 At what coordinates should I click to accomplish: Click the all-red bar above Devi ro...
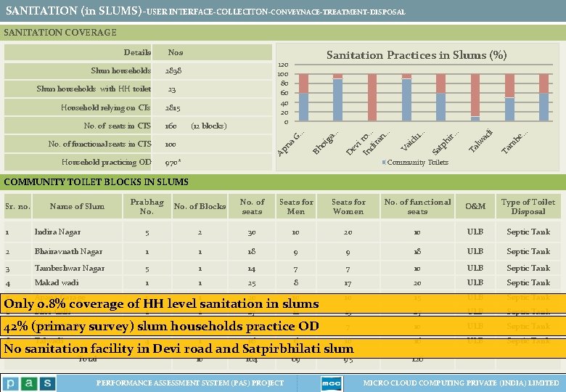click(x=372, y=97)
